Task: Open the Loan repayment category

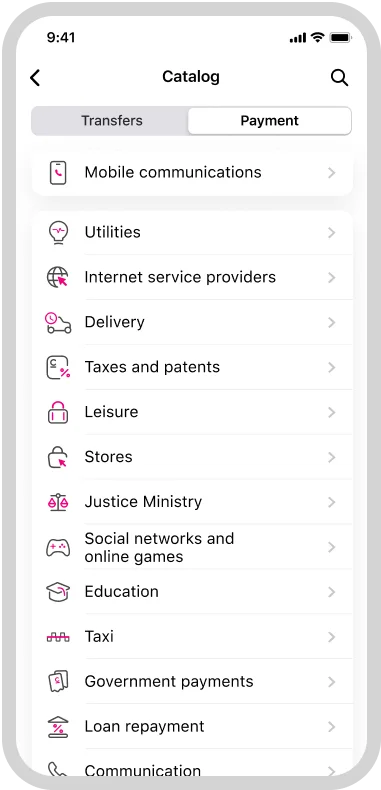Action: 192,727
